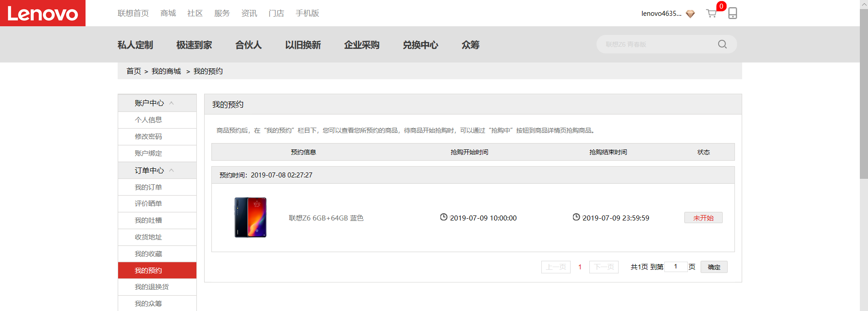Click the 上一页 pagination button
The image size is (868, 311).
tap(556, 267)
